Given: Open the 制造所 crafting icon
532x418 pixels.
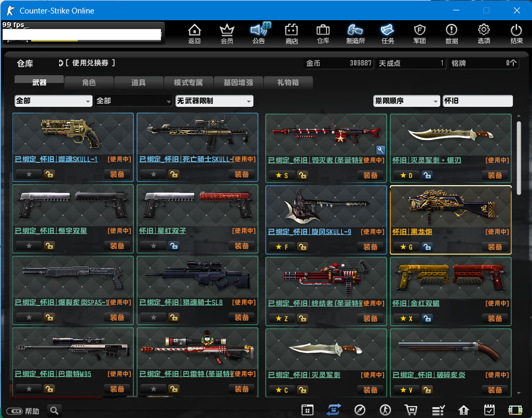Looking at the screenshot, I should [355, 33].
